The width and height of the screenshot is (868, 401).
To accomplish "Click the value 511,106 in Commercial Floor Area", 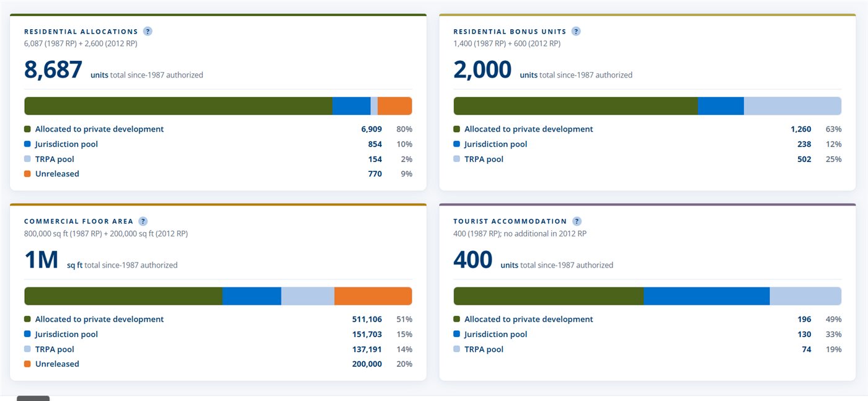I will pyautogui.click(x=367, y=319).
